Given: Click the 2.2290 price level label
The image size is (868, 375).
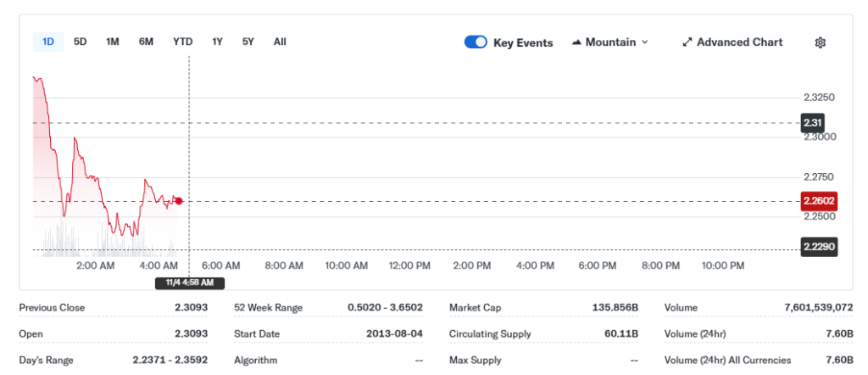Looking at the screenshot, I should [x=819, y=247].
